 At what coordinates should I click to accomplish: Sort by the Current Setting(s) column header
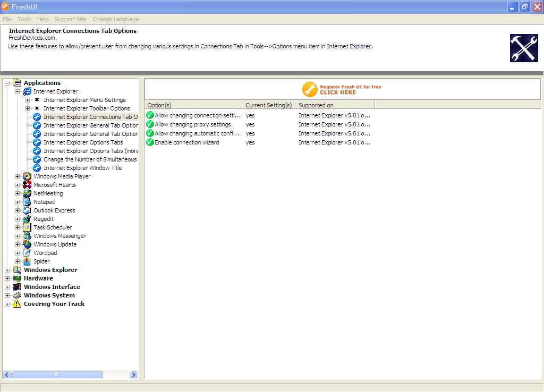click(269, 105)
